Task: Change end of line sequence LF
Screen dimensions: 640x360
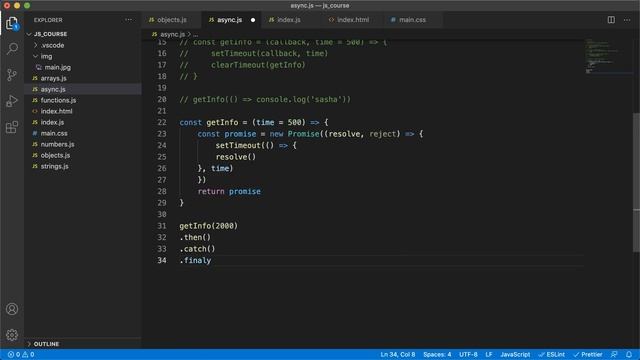Action: (489, 354)
